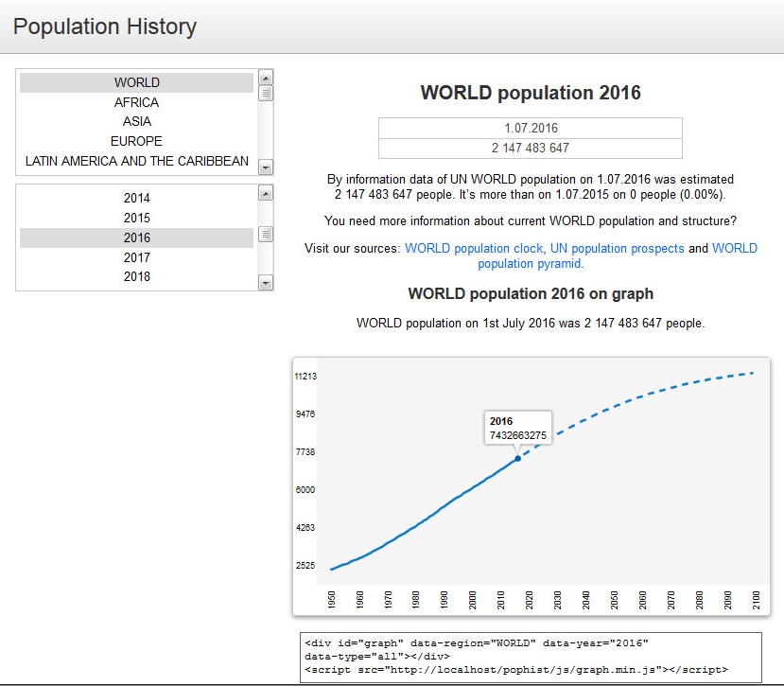Select ASIA in the region list
Image resolution: width=784 pixels, height=686 pixels.
pyautogui.click(x=136, y=122)
